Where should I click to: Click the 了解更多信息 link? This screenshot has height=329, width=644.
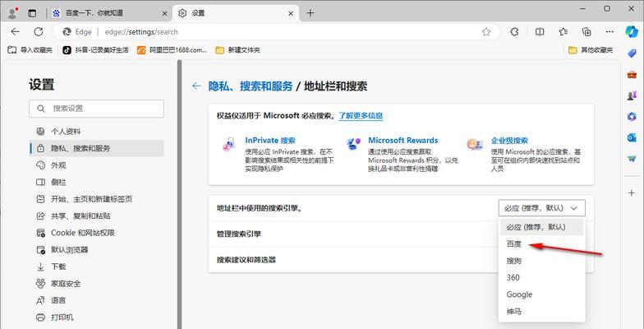click(361, 115)
